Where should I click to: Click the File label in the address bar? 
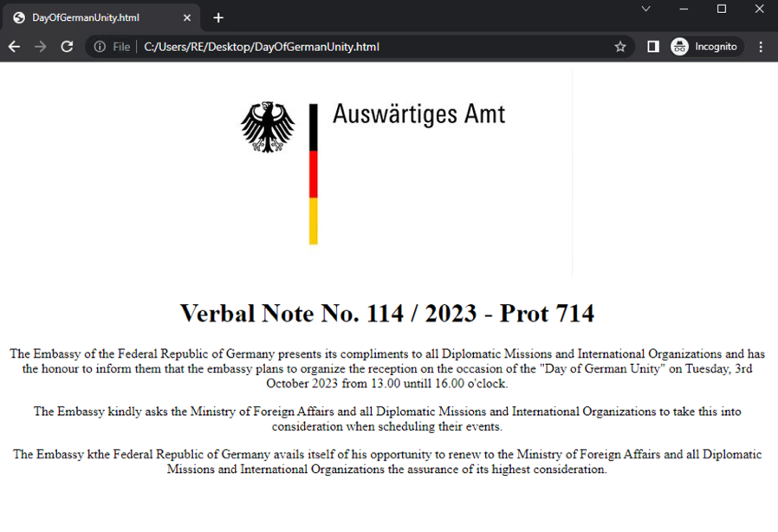(121, 47)
